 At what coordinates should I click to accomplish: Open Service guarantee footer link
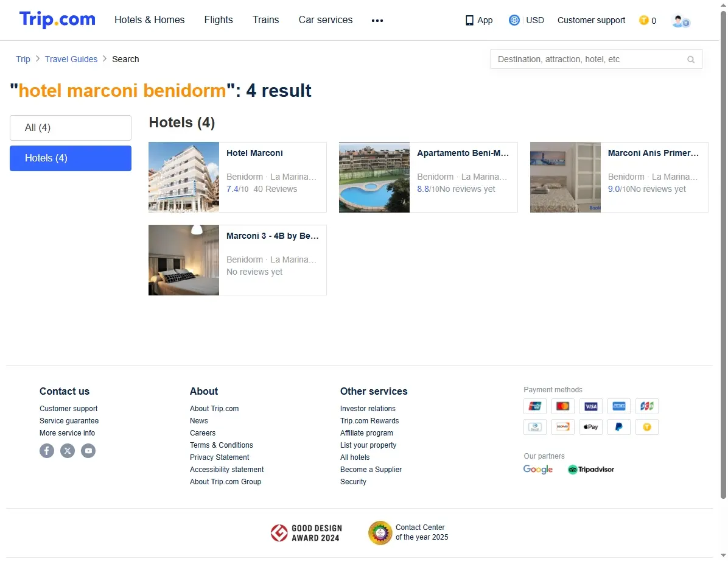pos(69,421)
